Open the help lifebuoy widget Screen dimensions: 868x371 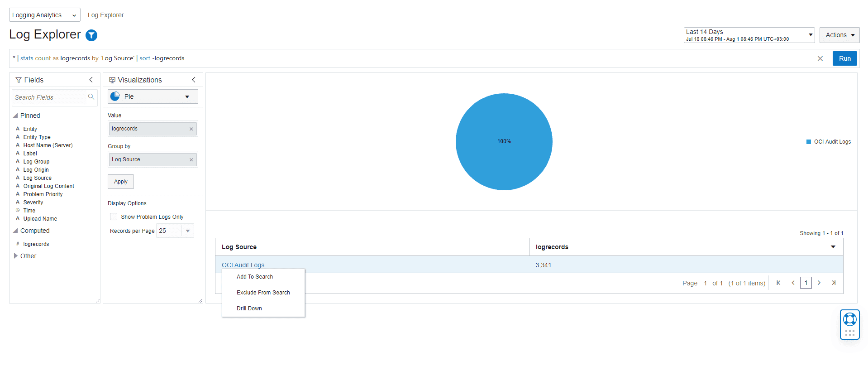coord(849,320)
